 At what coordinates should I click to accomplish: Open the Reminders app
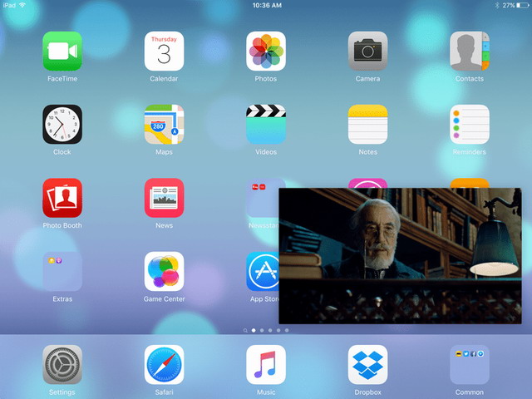pos(470,125)
